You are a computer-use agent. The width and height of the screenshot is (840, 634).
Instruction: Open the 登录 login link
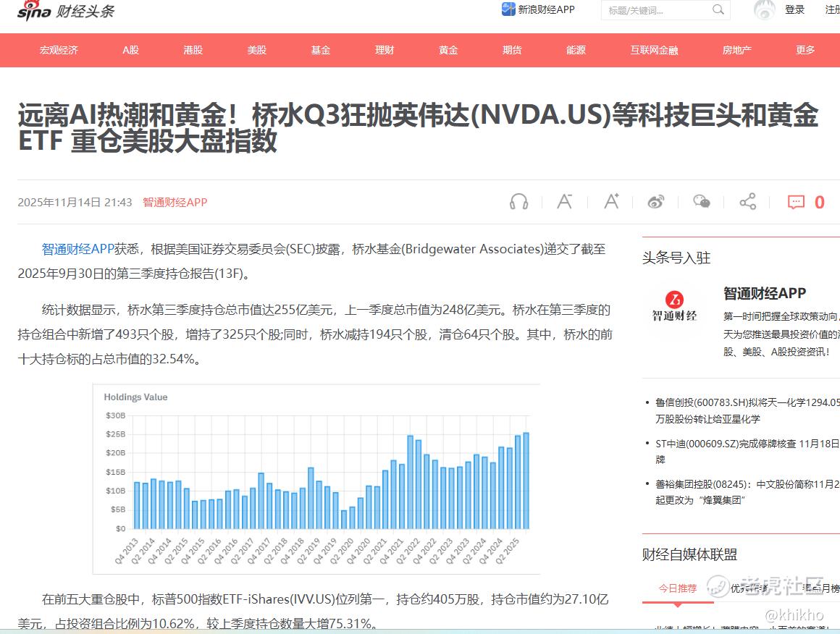pos(794,9)
